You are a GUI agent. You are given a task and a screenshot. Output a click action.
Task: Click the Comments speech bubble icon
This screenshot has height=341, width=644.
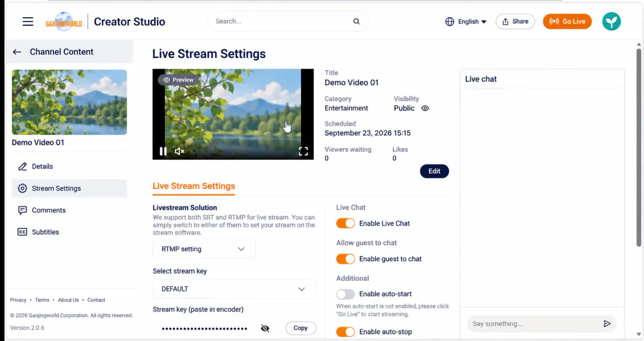point(23,210)
